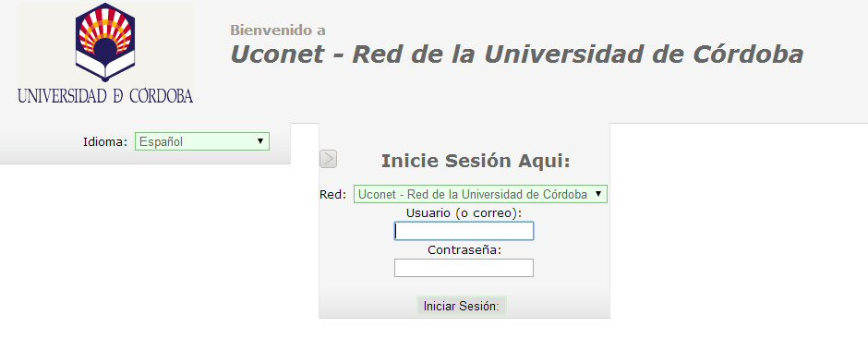Viewport: 868px width, 351px height.
Task: Click the dark sun circle inside the emblem
Action: tap(105, 49)
